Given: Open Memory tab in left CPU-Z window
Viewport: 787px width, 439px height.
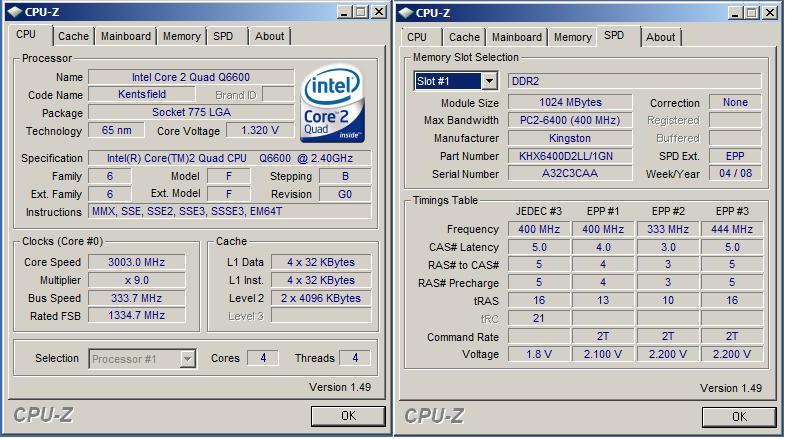Looking at the screenshot, I should tap(182, 36).
